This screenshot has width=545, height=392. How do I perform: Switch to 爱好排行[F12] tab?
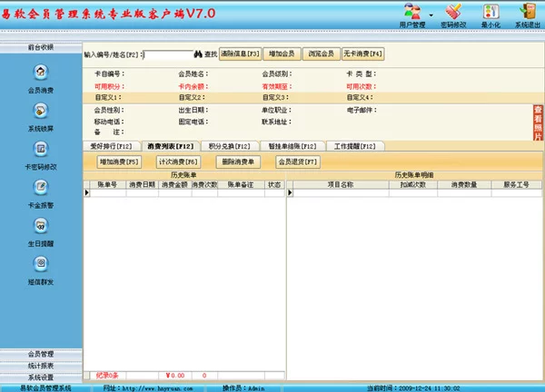[112, 146]
